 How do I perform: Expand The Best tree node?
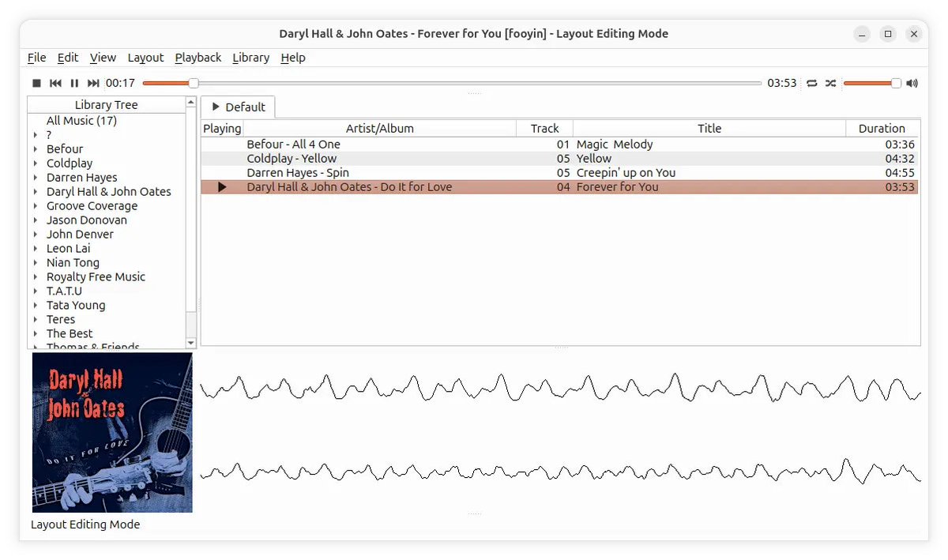[36, 334]
